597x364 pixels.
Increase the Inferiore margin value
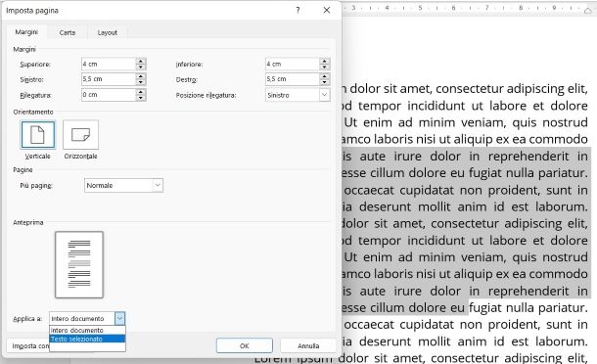click(324, 61)
